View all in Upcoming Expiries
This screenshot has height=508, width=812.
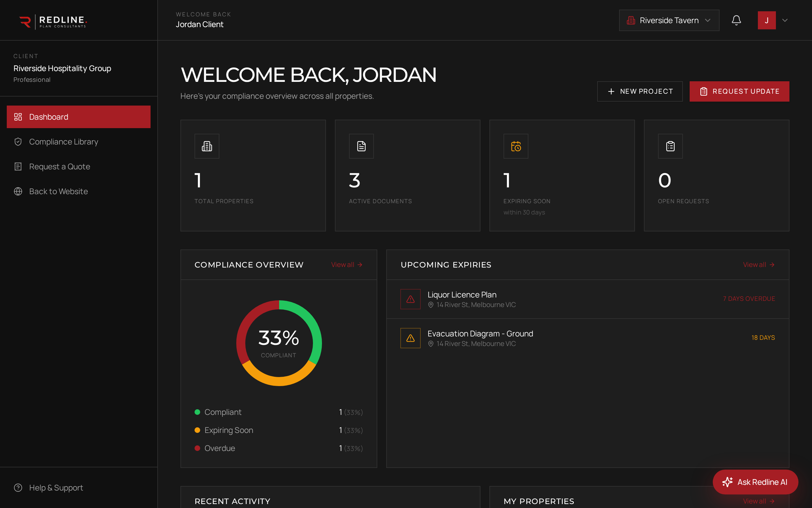[x=759, y=265]
